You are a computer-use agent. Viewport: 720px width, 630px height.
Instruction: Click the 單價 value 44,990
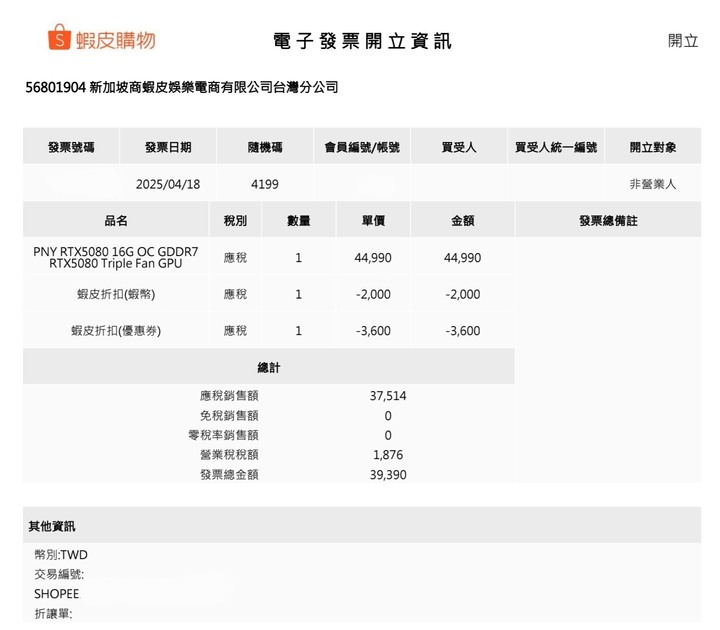pyautogui.click(x=373, y=258)
